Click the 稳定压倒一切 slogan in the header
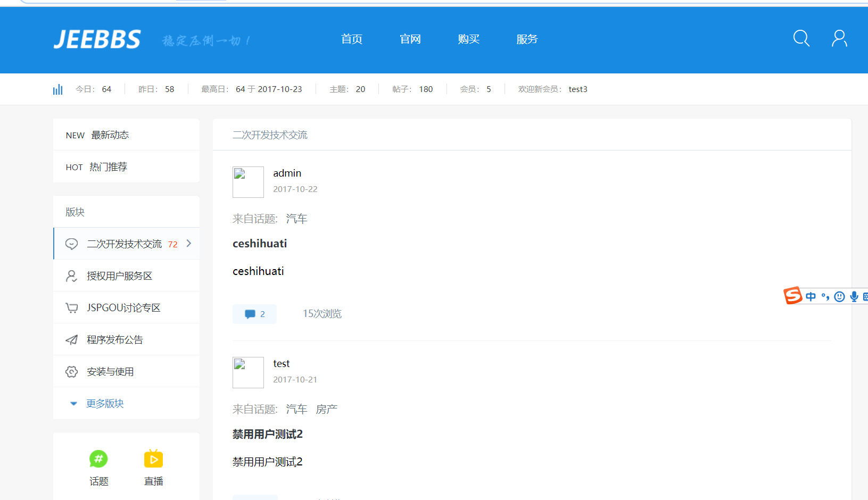 [206, 40]
